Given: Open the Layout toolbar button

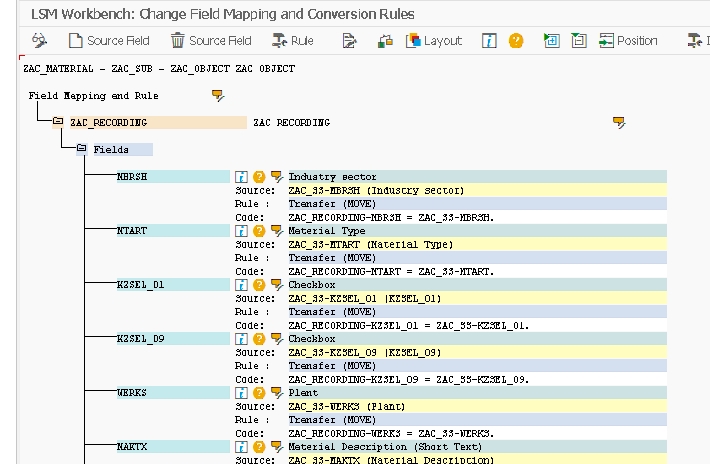Looking at the screenshot, I should 434,41.
